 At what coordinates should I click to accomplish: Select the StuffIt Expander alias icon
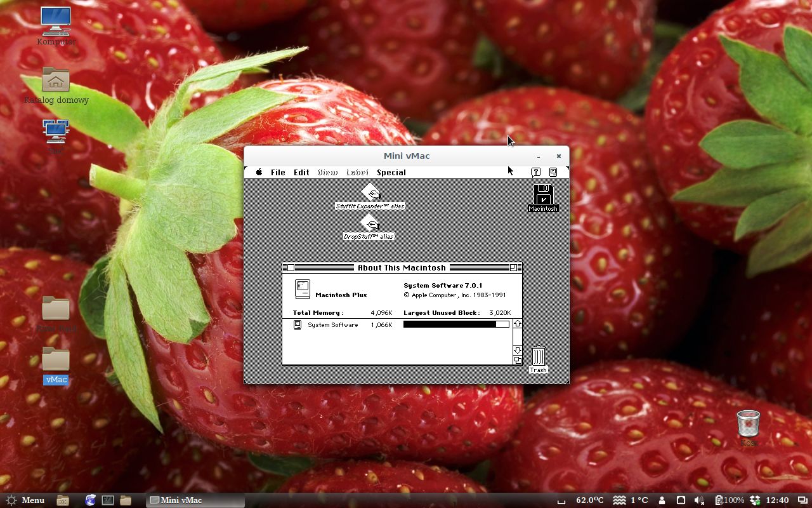(370, 192)
